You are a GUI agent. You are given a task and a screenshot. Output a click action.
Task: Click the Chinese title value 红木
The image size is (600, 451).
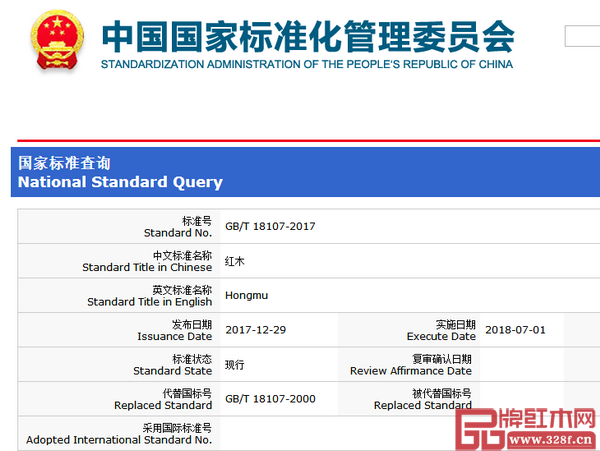234,261
